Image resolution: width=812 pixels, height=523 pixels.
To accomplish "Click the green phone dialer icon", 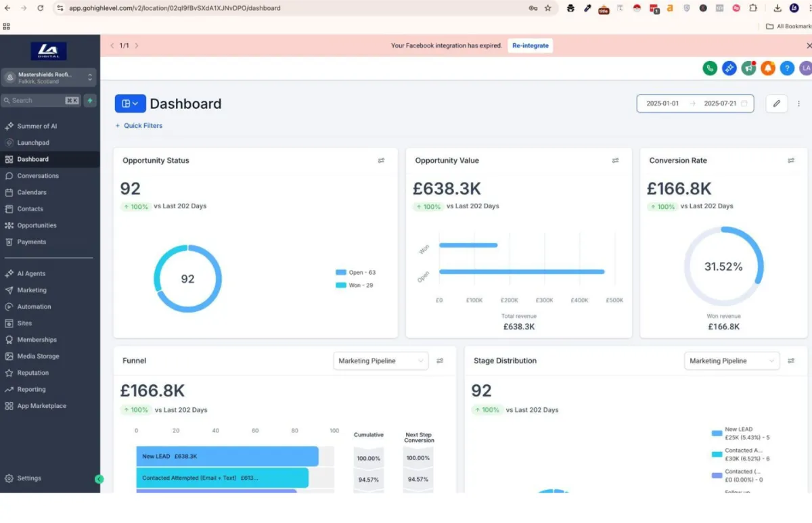I will pos(710,68).
